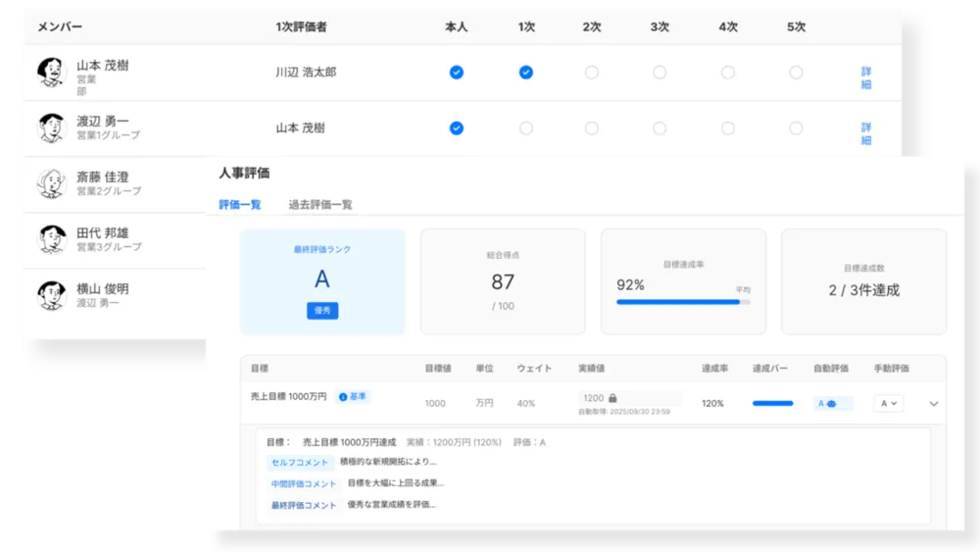This screenshot has width=980, height=552.
Task: Toggle 本人 check for 山本 茂樹
Action: [x=456, y=73]
